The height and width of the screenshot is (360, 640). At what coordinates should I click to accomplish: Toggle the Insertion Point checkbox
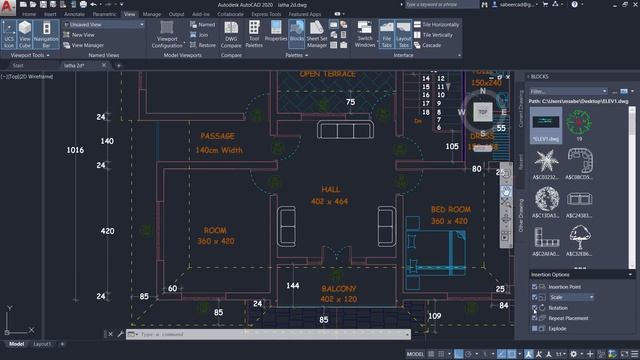[x=534, y=287]
